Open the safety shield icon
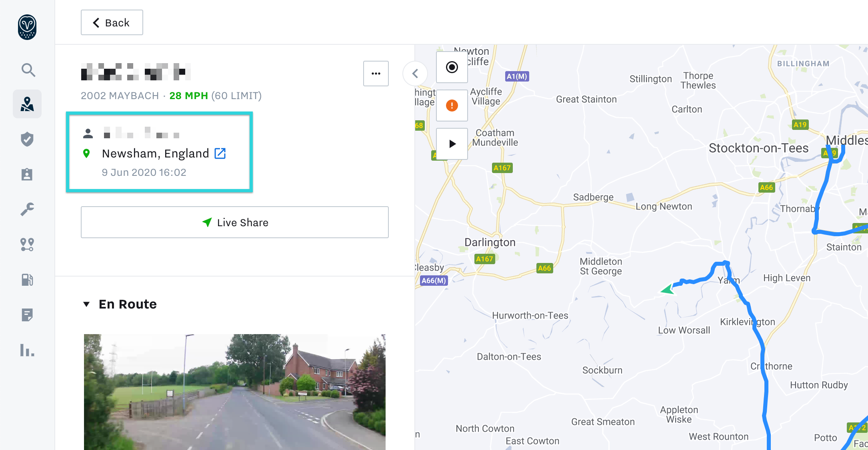The image size is (868, 450). click(x=27, y=139)
